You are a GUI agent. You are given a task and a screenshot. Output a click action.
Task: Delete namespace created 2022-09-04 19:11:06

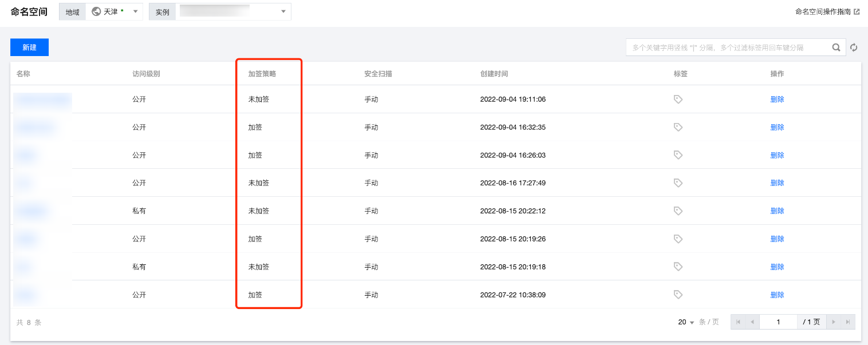coord(777,100)
